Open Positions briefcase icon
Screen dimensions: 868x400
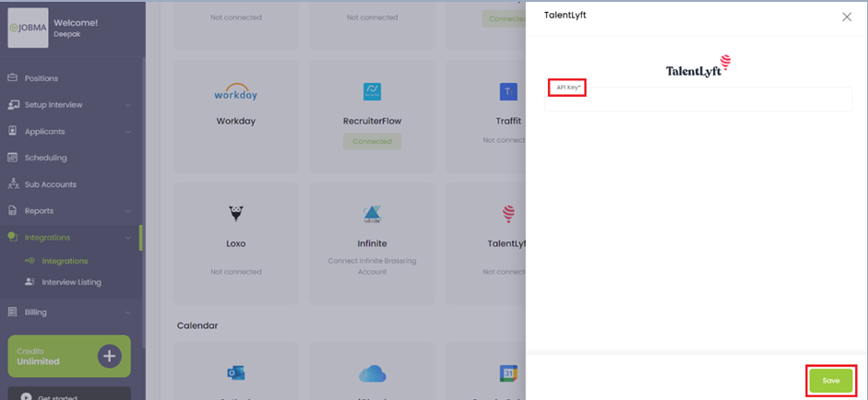pyautogui.click(x=12, y=78)
